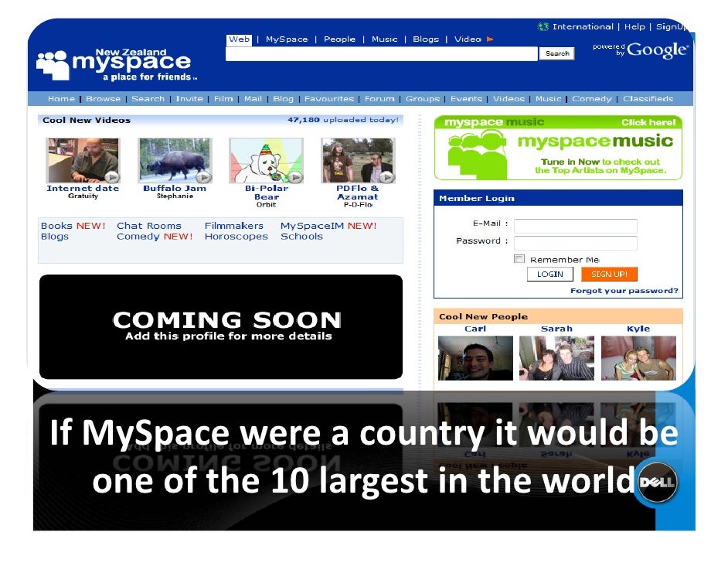
Task: Open Home in navigation bar
Action: click(61, 99)
